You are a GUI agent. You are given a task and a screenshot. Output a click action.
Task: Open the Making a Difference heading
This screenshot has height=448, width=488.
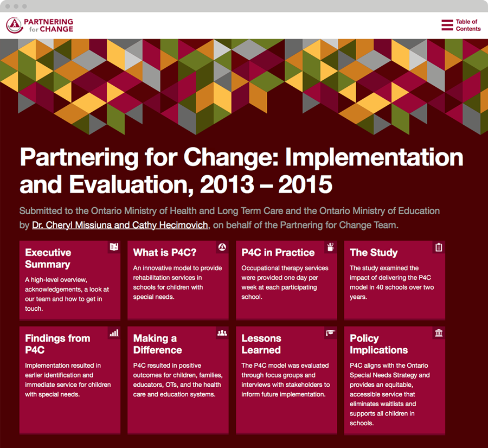pyautogui.click(x=157, y=344)
